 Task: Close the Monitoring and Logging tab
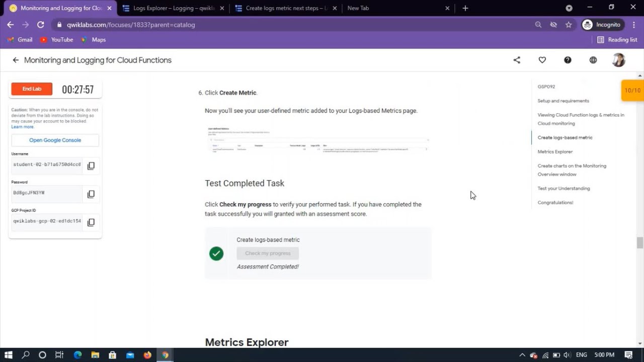pos(109,8)
